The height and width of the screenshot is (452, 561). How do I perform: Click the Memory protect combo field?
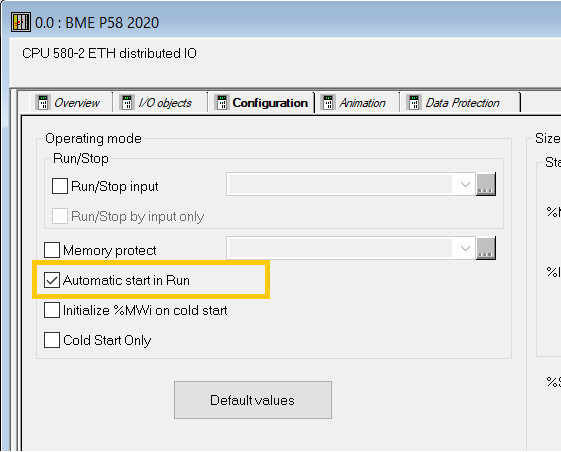[x=351, y=248]
